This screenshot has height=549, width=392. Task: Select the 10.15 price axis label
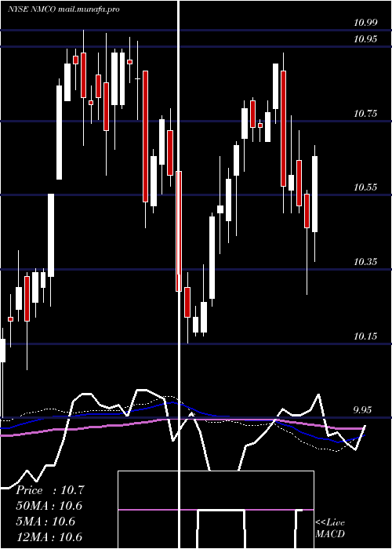(x=365, y=336)
